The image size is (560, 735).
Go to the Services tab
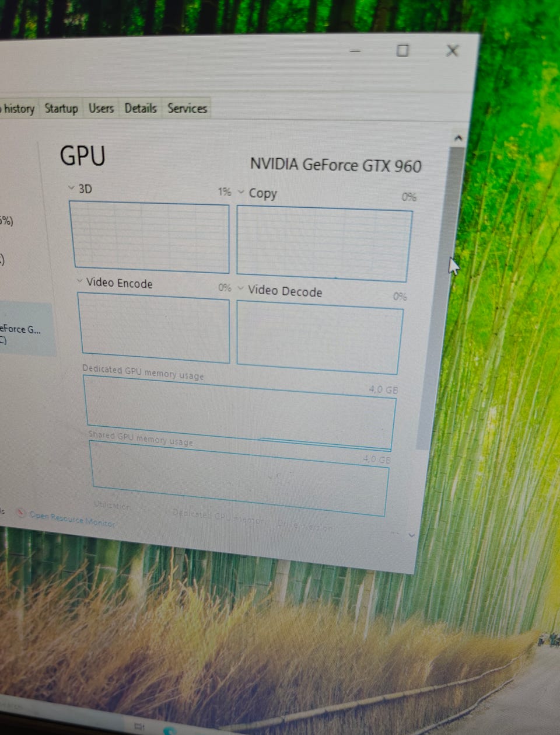coord(187,108)
